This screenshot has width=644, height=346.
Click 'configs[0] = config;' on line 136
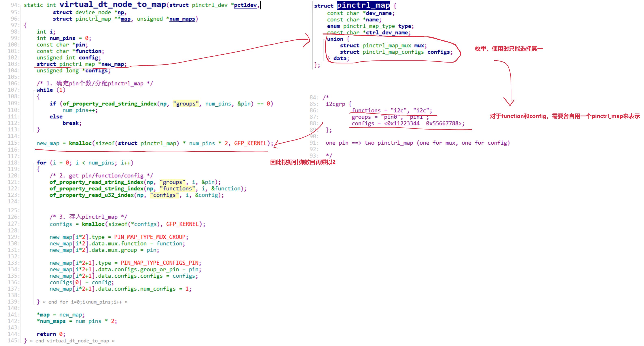click(x=82, y=282)
